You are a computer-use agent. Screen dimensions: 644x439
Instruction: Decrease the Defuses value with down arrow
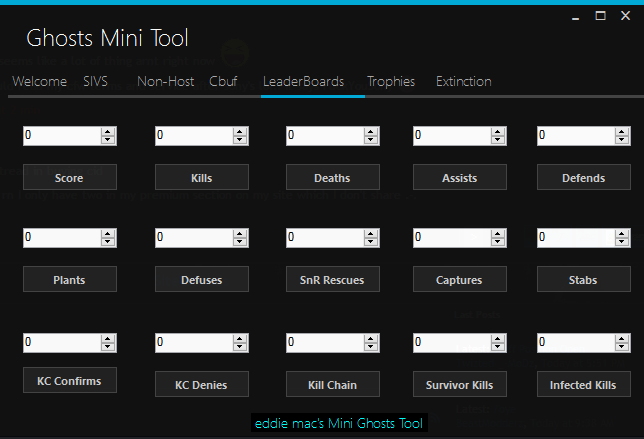(x=240, y=241)
